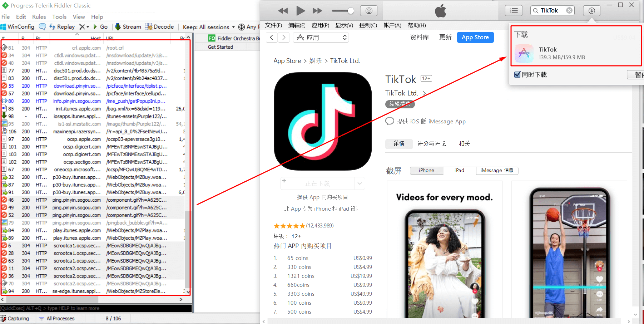Open the 娱乐 category breadcrumb
Image resolution: width=644 pixels, height=324 pixels.
[x=316, y=61]
